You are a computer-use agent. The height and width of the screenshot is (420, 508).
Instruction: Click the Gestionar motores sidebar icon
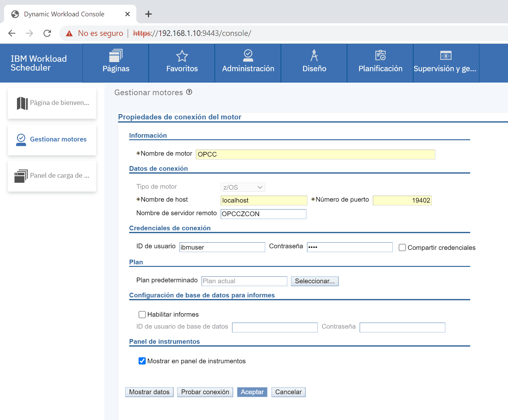coord(21,140)
